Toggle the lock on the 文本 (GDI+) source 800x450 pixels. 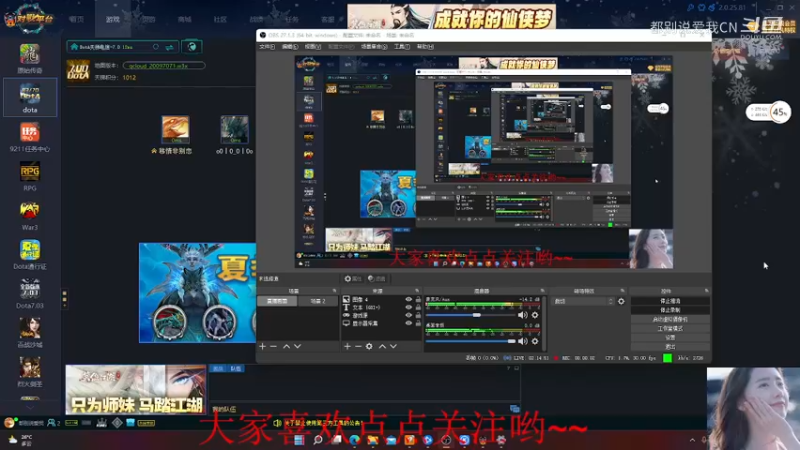418,307
